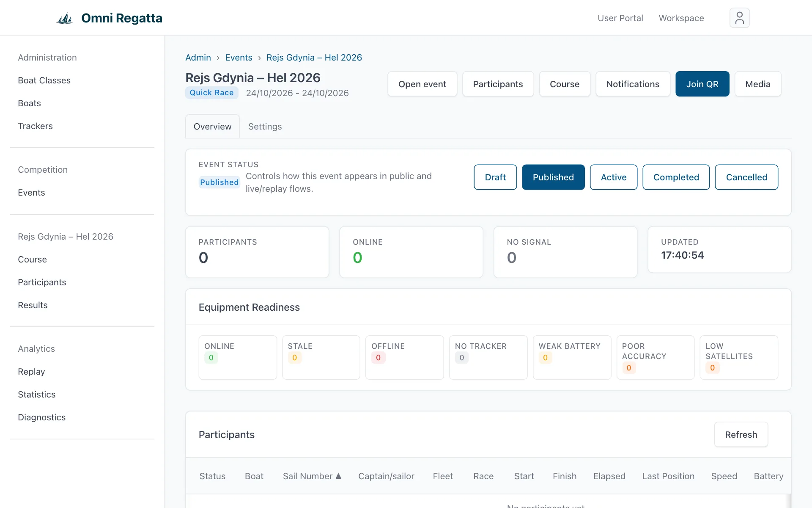Show the Join QR code
The image size is (812, 508).
pos(702,84)
